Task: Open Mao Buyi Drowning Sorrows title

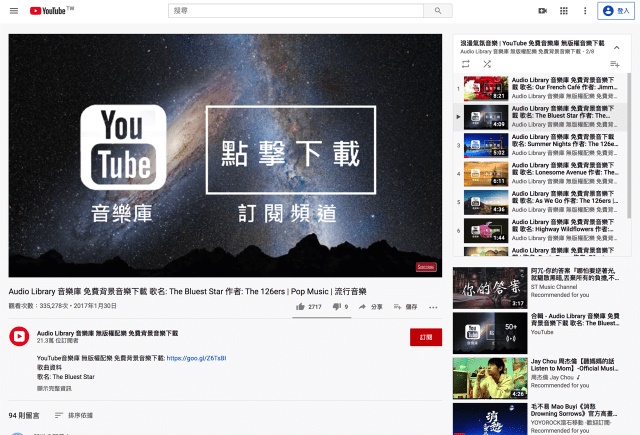Action: pos(574,410)
